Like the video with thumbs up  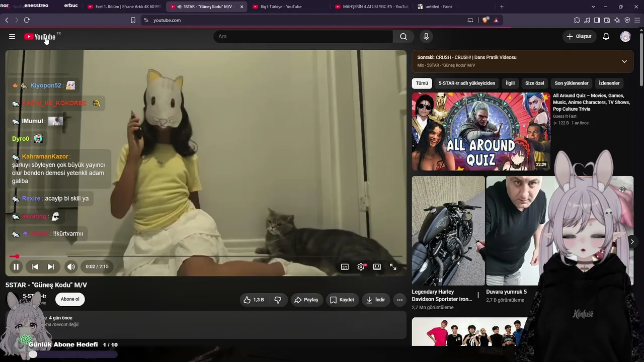[254, 300]
